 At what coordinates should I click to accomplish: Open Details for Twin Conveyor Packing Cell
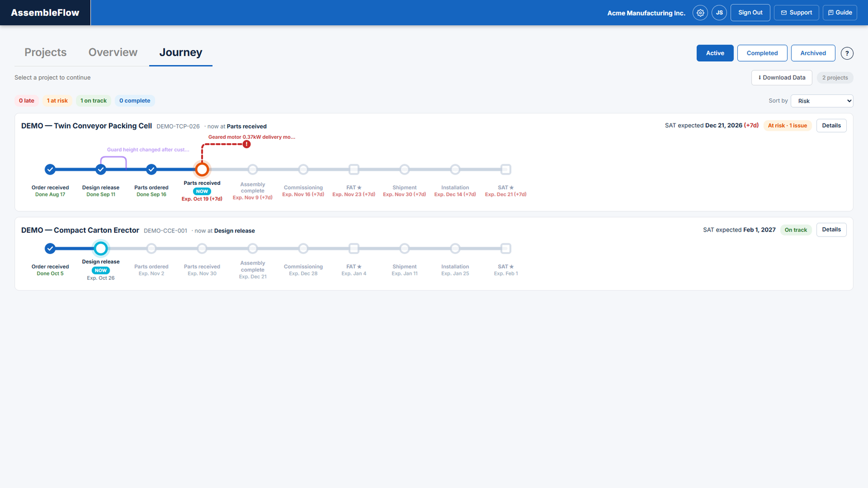[x=831, y=125]
